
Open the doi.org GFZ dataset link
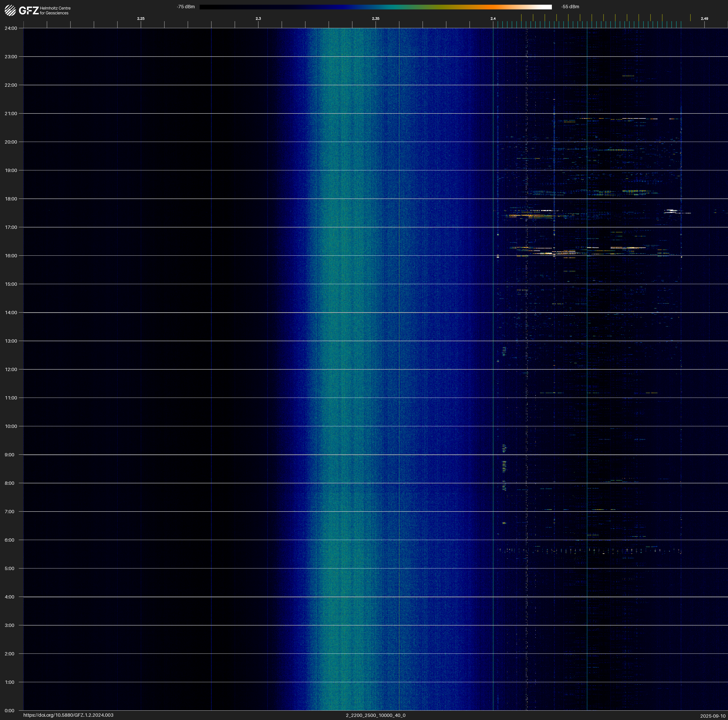[x=68, y=715]
